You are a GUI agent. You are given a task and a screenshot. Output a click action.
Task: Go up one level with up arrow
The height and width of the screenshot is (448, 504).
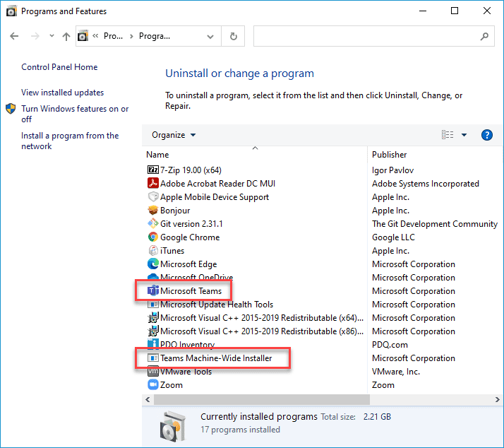66,36
